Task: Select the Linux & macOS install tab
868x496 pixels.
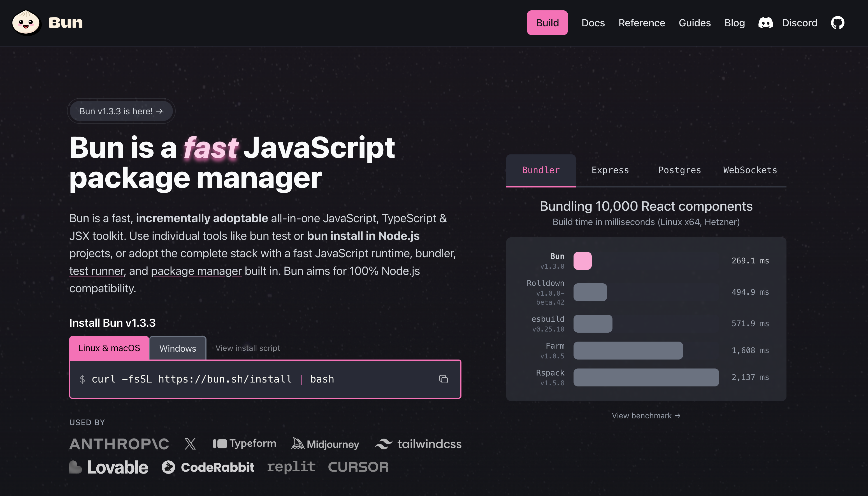Action: tap(109, 348)
